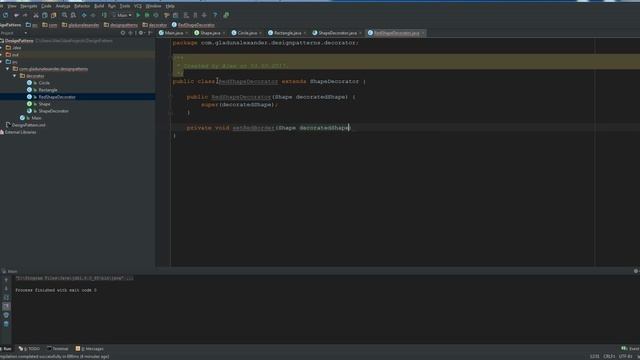
Task: Click the trash icon in Run panel
Action: [x=6, y=324]
